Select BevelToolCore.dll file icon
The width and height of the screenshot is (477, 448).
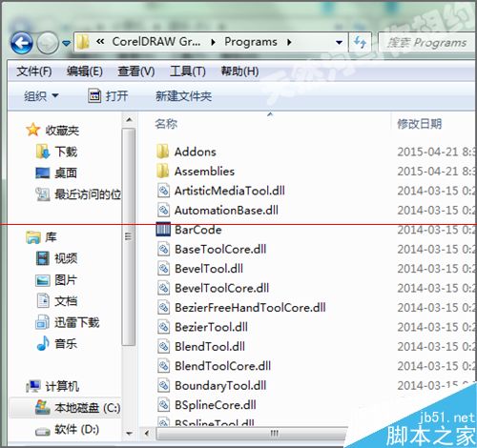click(163, 288)
